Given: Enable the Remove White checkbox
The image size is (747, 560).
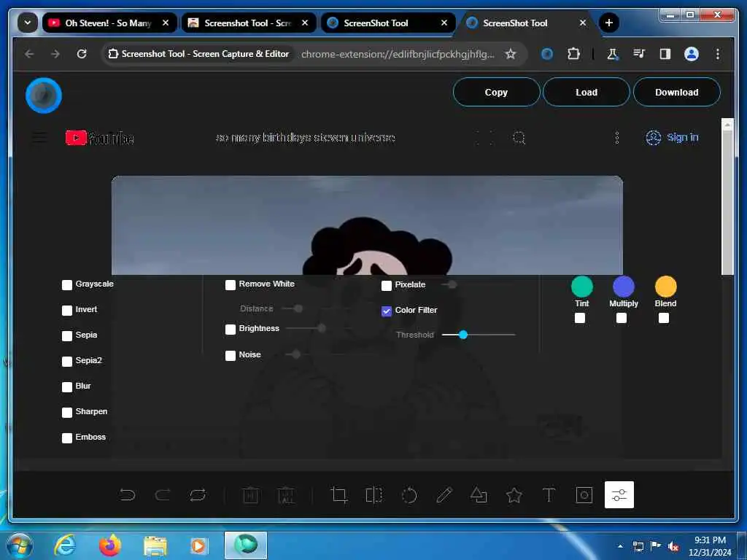Looking at the screenshot, I should 230,285.
